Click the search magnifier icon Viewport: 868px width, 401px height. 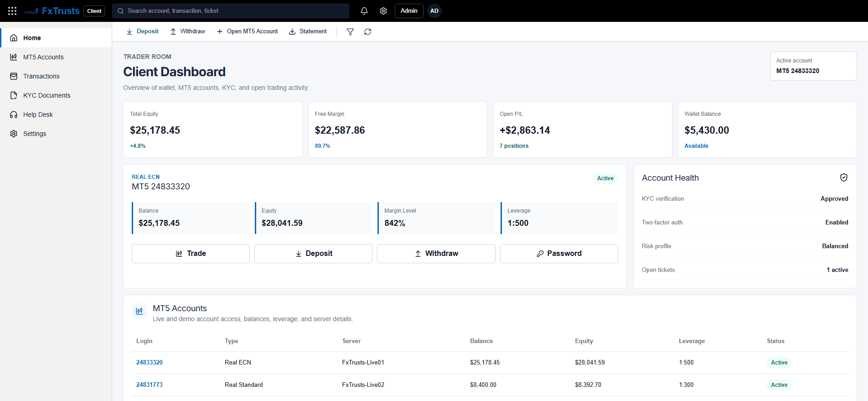[121, 11]
